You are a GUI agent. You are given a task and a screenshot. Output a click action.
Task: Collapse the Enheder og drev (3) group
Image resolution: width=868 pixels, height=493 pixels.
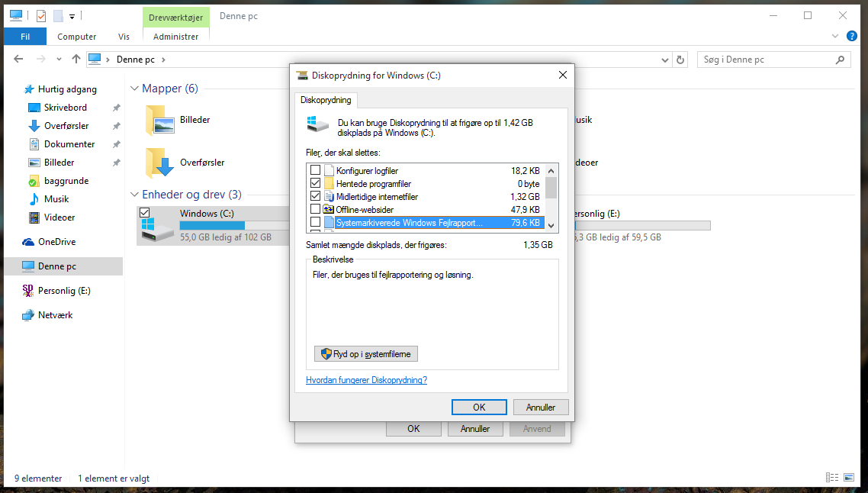[134, 195]
